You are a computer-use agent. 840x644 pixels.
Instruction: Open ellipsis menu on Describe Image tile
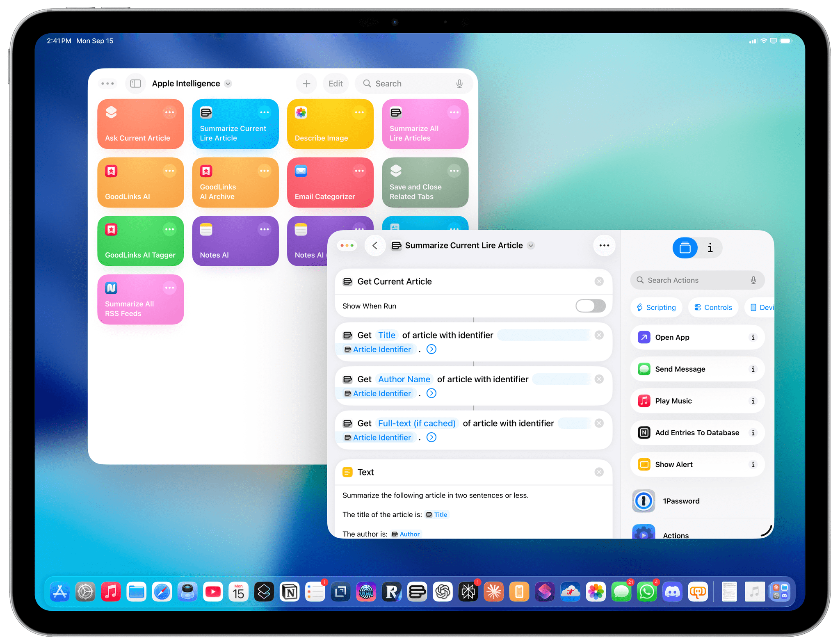point(359,112)
